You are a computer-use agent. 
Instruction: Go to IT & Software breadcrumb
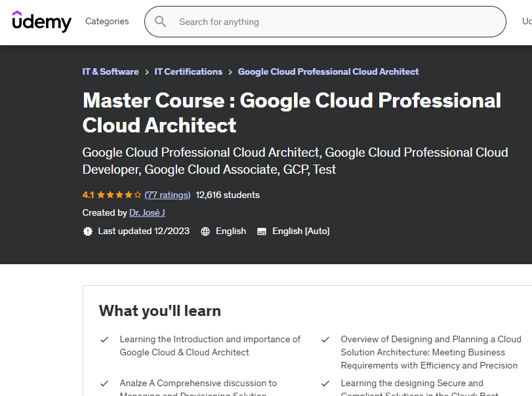pyautogui.click(x=110, y=71)
